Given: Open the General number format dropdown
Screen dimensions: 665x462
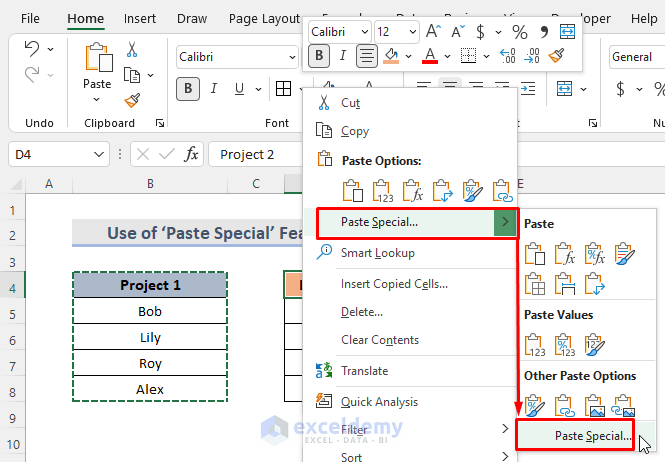Looking at the screenshot, I should (x=636, y=57).
